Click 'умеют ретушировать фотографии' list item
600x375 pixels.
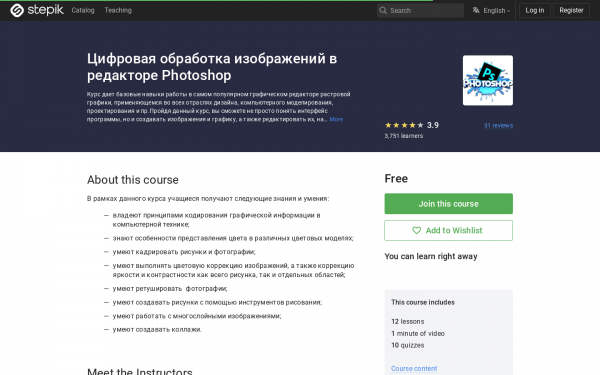pos(170,289)
